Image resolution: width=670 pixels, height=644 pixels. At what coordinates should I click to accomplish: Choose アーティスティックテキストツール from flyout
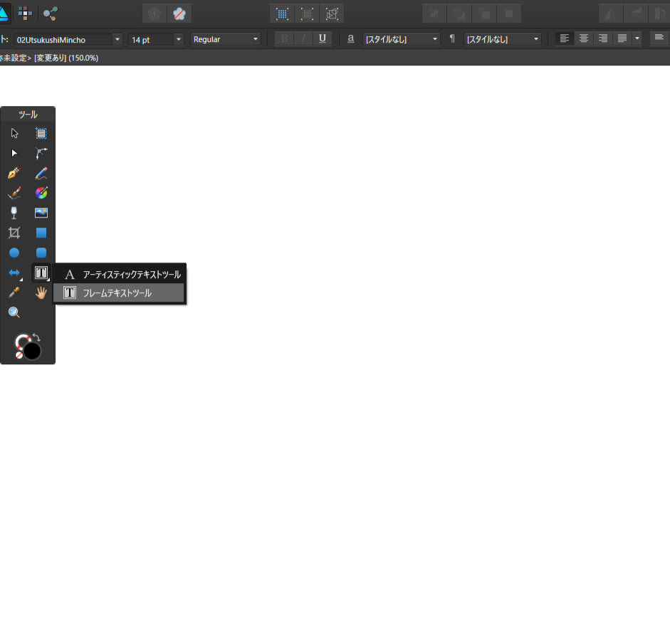click(x=120, y=274)
